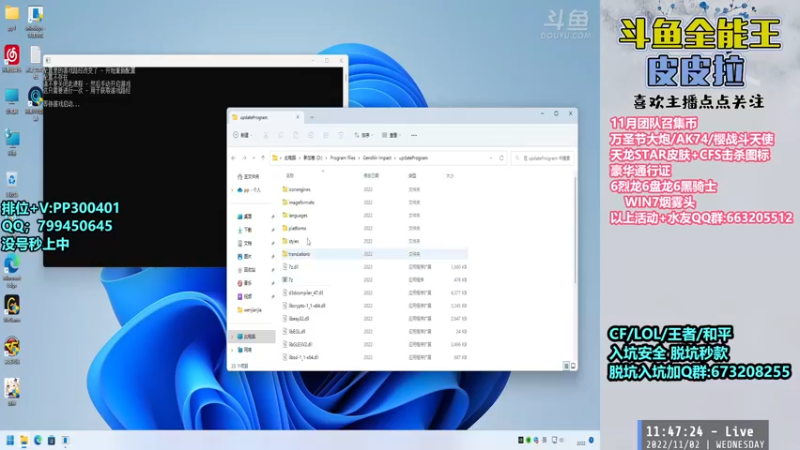Click the Paste clipboard icon in Explorer toolbar

pos(296,135)
